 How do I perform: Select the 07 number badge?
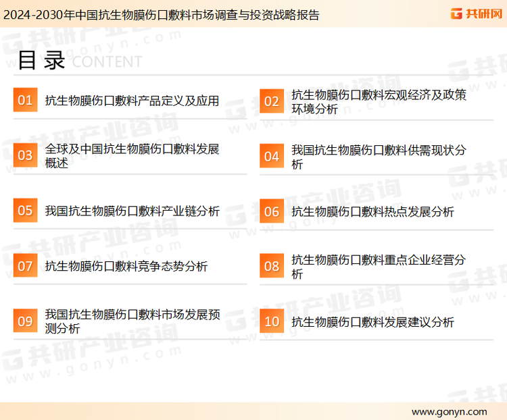coord(25,266)
